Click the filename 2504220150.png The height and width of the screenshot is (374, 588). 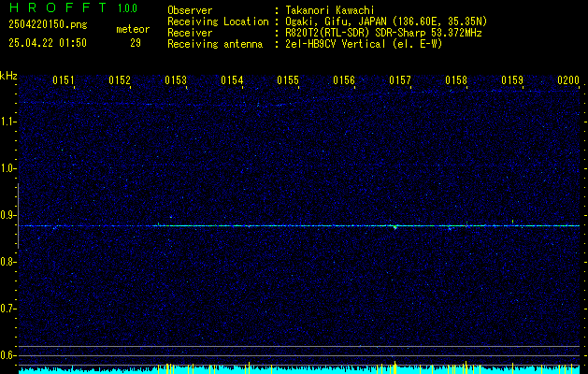[x=48, y=24]
